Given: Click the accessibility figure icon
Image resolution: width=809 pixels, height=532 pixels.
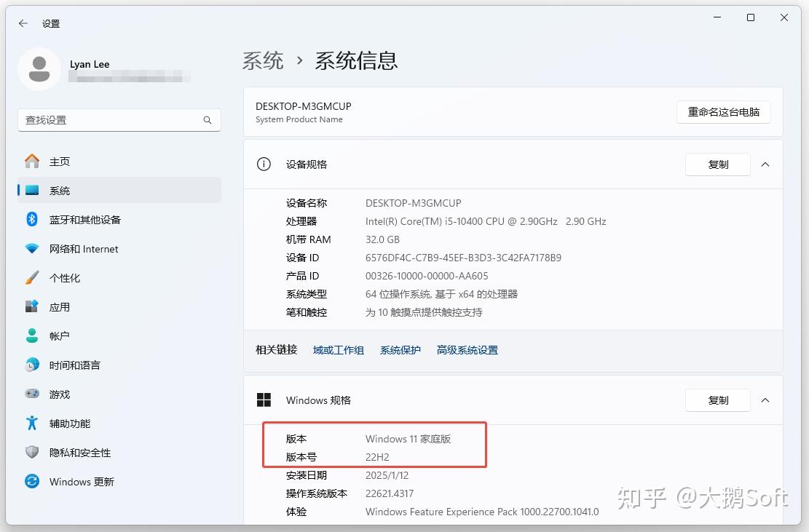Looking at the screenshot, I should coord(32,424).
